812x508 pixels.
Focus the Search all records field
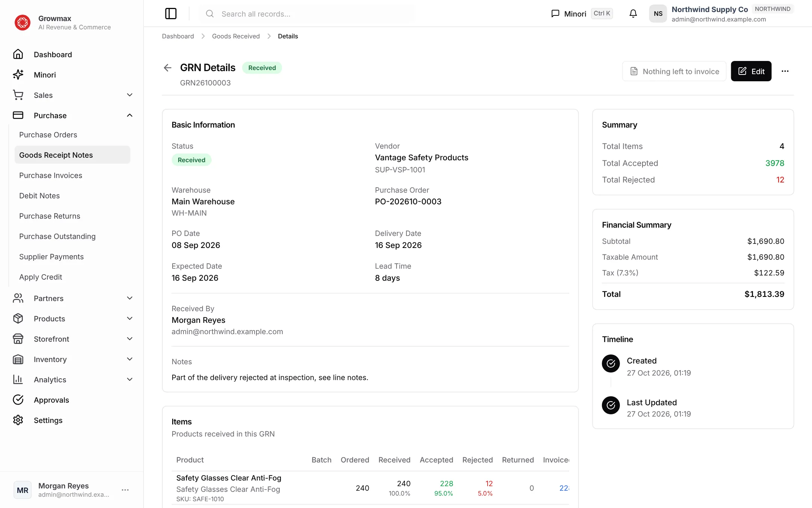coord(307,14)
